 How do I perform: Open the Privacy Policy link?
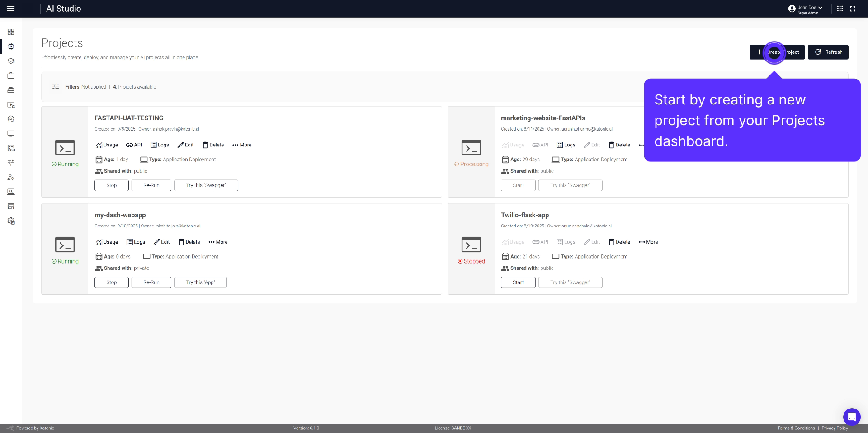coord(835,428)
